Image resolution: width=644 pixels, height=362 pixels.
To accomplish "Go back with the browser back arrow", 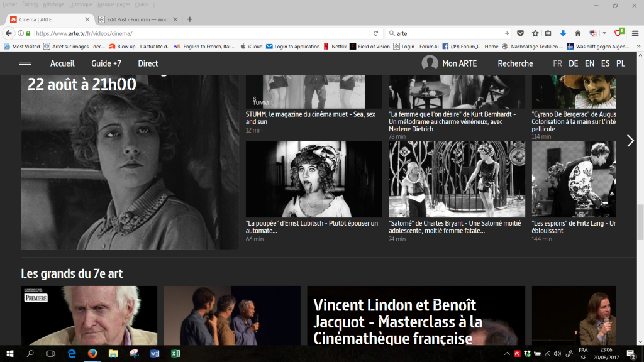I will [9, 33].
